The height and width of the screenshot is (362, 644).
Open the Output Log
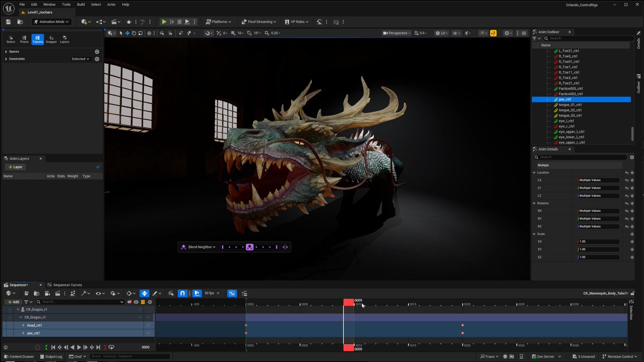tap(51, 357)
